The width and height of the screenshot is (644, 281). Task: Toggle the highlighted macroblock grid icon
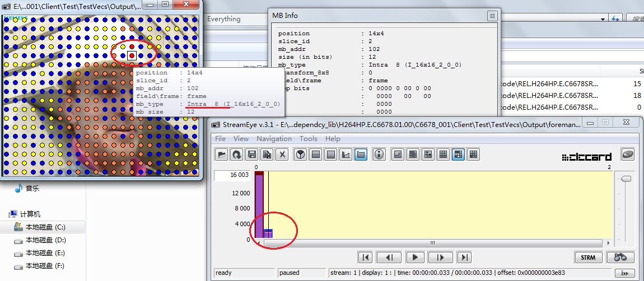click(458, 154)
